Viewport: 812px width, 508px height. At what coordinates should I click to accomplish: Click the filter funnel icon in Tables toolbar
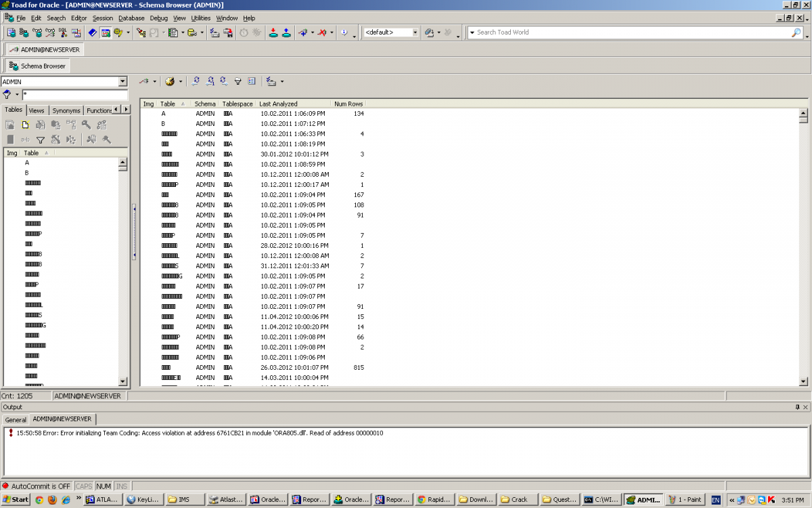(x=41, y=140)
